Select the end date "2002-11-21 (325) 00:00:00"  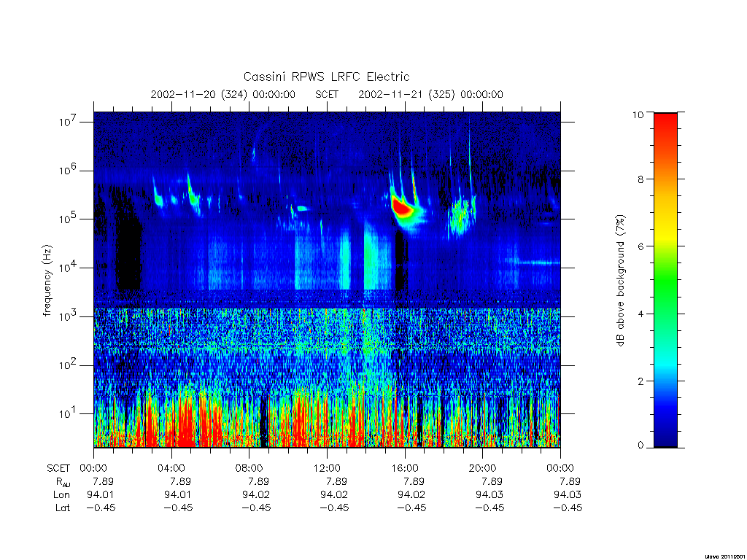tap(430, 94)
